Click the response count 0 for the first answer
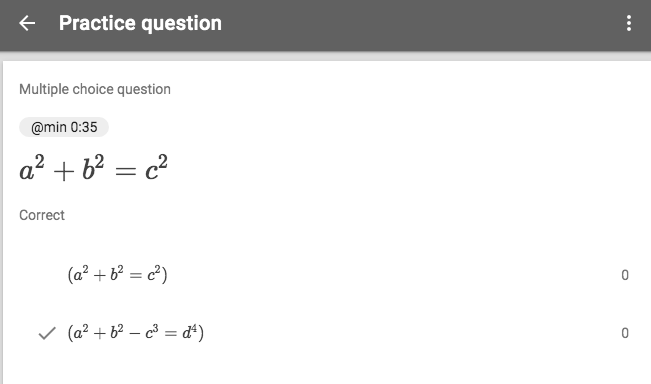This screenshot has height=384, width=651. 625,275
